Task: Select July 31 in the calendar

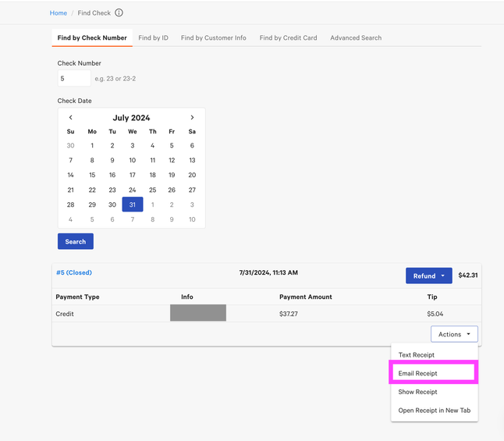Action: point(133,204)
